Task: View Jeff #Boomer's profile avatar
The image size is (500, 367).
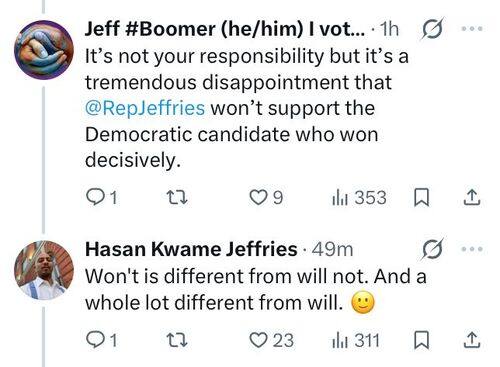Action: [x=44, y=50]
